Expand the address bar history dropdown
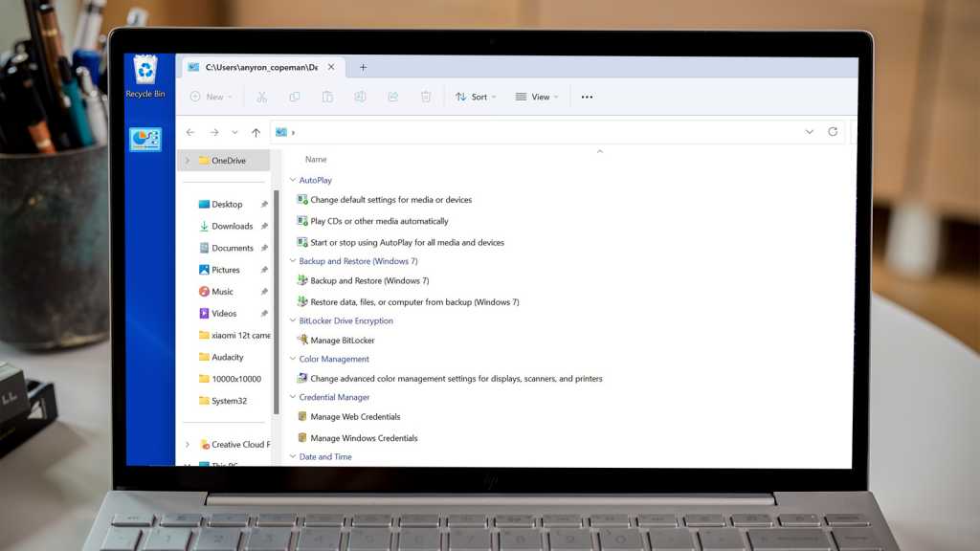 810,132
